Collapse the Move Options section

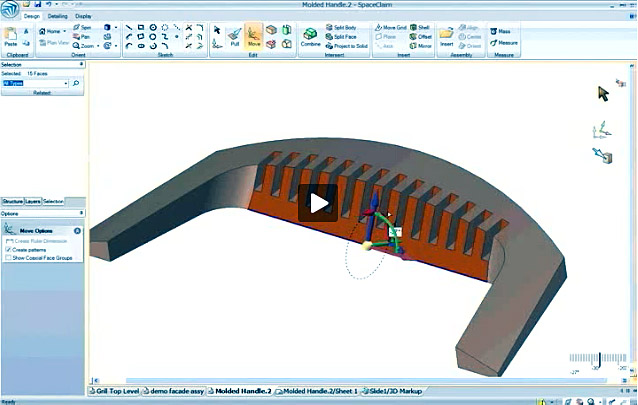pyautogui.click(x=77, y=231)
